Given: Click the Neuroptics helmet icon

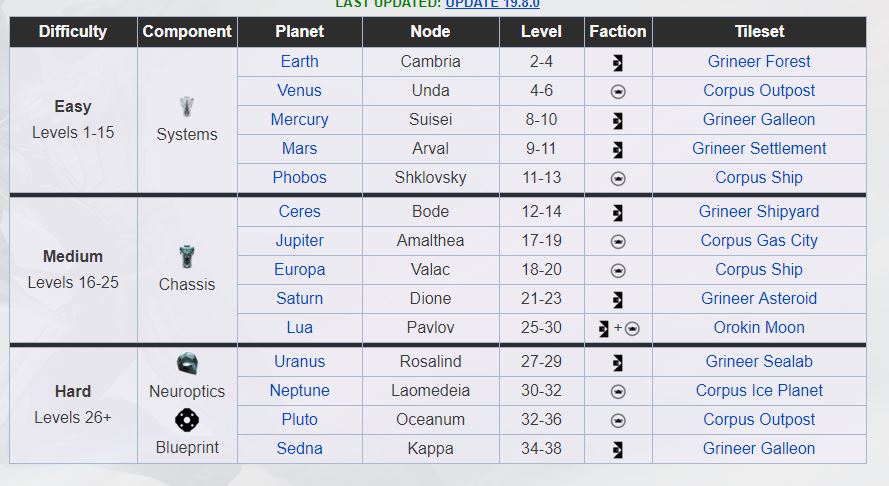Looking at the screenshot, I should coord(187,364).
